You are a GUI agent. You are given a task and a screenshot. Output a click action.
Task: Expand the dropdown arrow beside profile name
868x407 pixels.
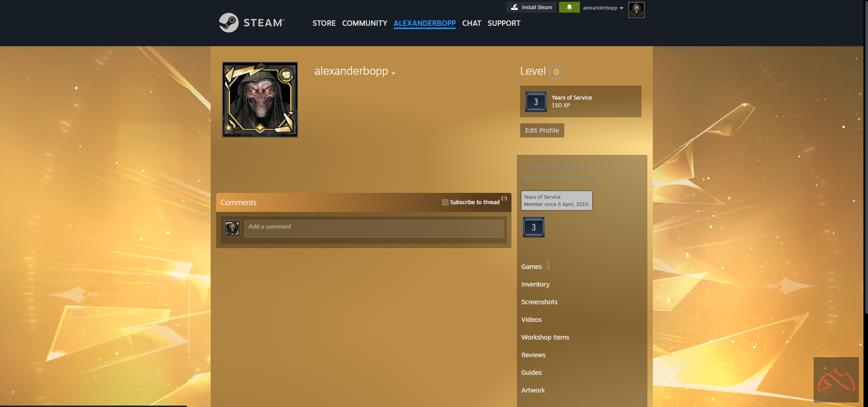(x=393, y=73)
